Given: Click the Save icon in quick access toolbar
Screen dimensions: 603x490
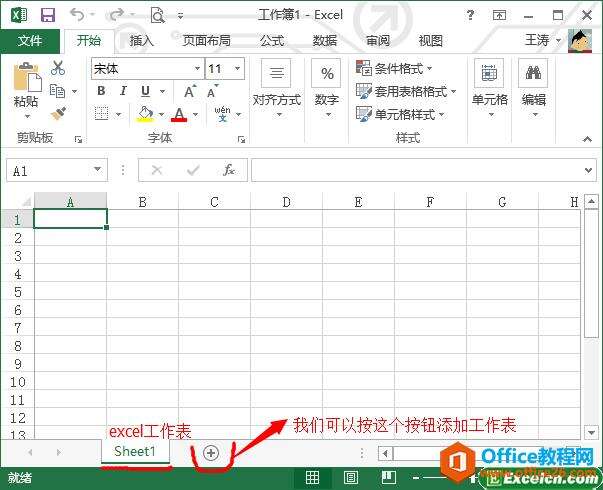Looking at the screenshot, I should pos(48,15).
